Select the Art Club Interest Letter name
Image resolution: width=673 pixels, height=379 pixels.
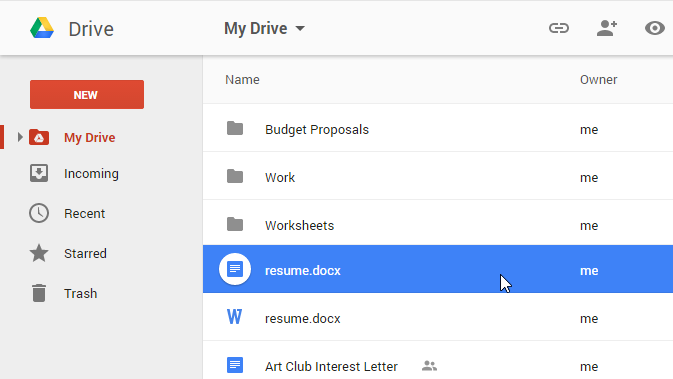(x=331, y=367)
